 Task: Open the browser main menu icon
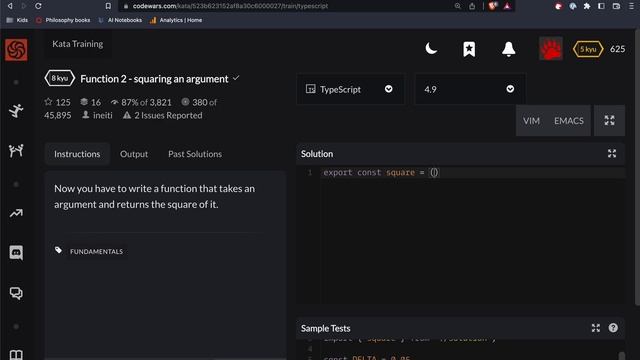click(x=631, y=6)
